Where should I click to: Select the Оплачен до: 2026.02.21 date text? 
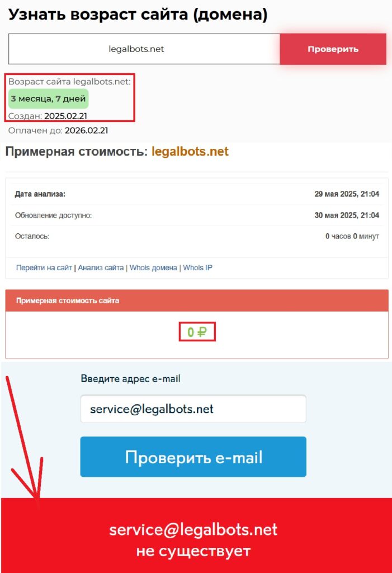tap(58, 130)
